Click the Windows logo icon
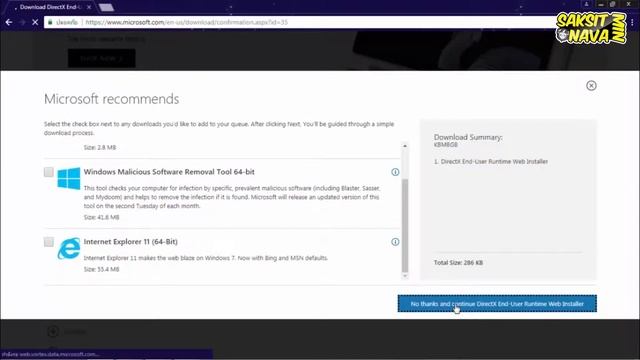This screenshot has height=360, width=640. point(69,178)
